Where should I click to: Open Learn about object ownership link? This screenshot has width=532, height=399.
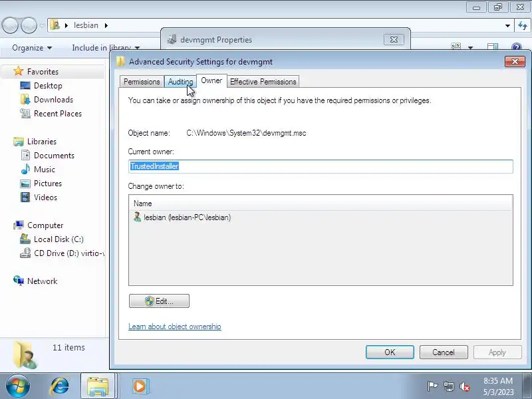tap(175, 327)
